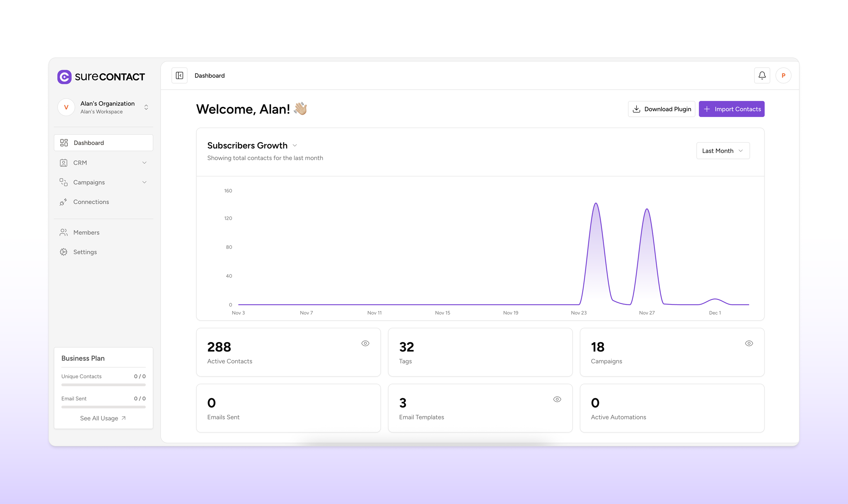Click the Import Contacts button
The width and height of the screenshot is (848, 504).
(x=731, y=109)
